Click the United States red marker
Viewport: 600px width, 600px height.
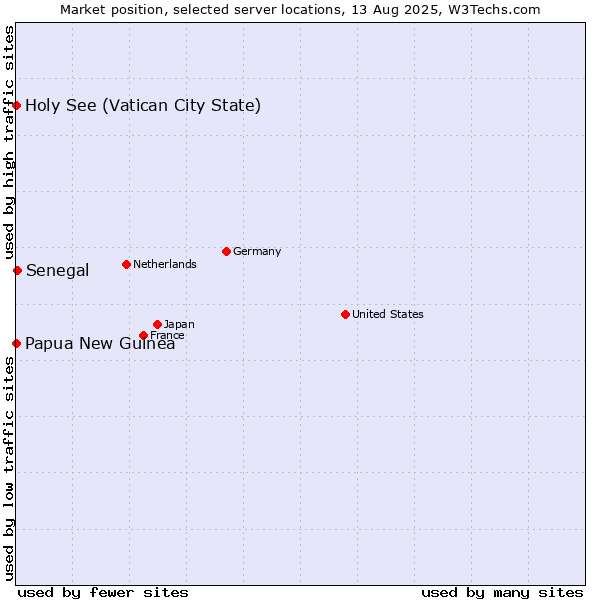pos(346,315)
